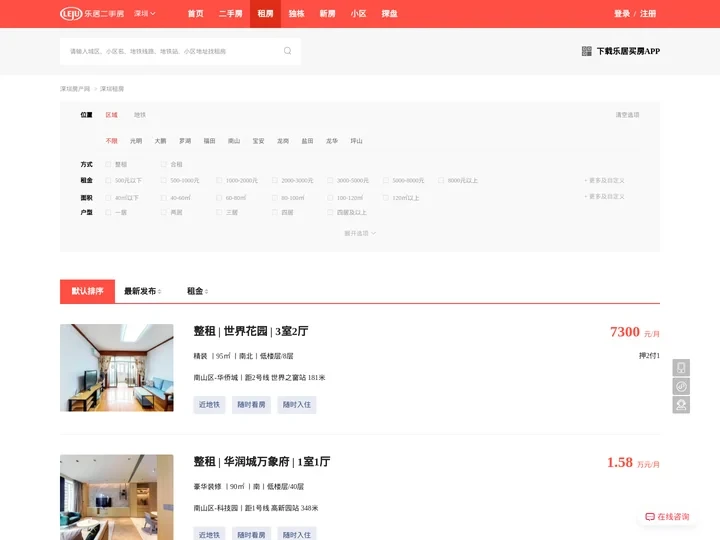Tick the 2000-3000元 rent checkbox
Image resolution: width=720 pixels, height=540 pixels.
pos(275,180)
